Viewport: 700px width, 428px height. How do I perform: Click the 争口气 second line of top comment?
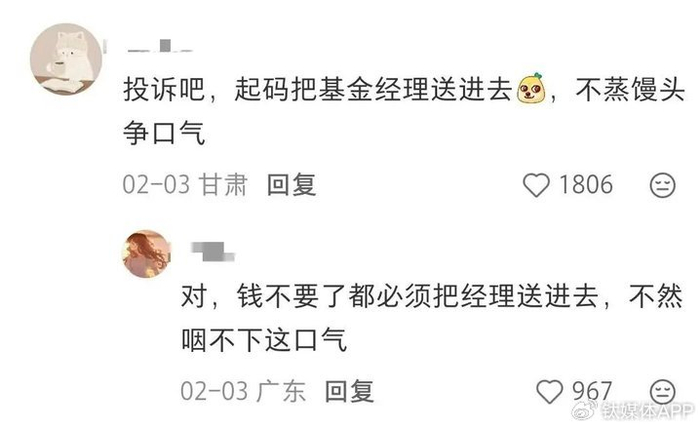click(164, 133)
